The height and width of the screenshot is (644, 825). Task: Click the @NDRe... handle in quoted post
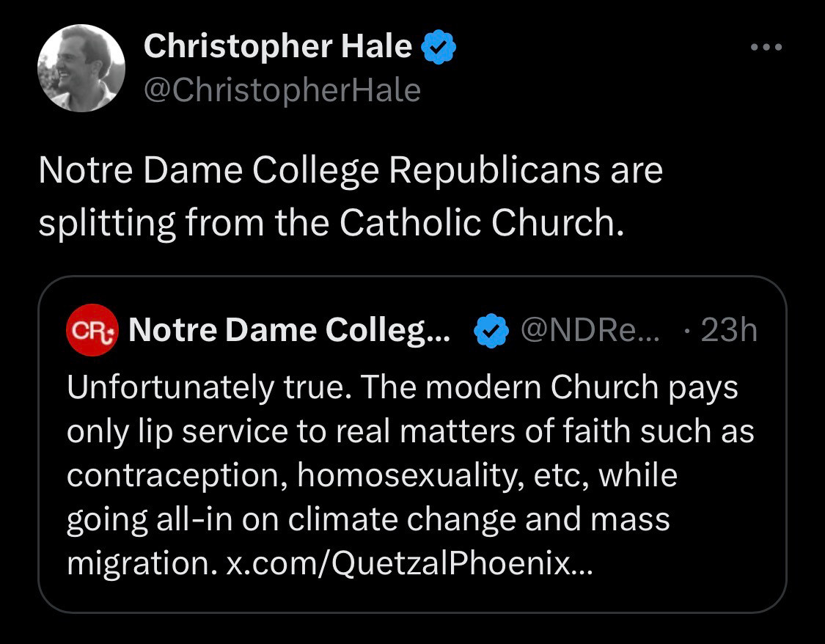590,331
